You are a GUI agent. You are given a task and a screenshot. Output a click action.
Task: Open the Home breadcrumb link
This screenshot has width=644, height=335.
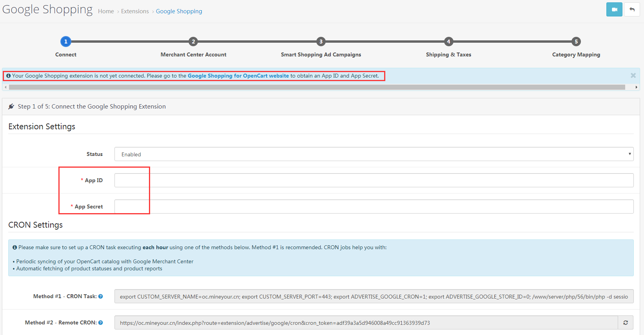[x=106, y=11]
